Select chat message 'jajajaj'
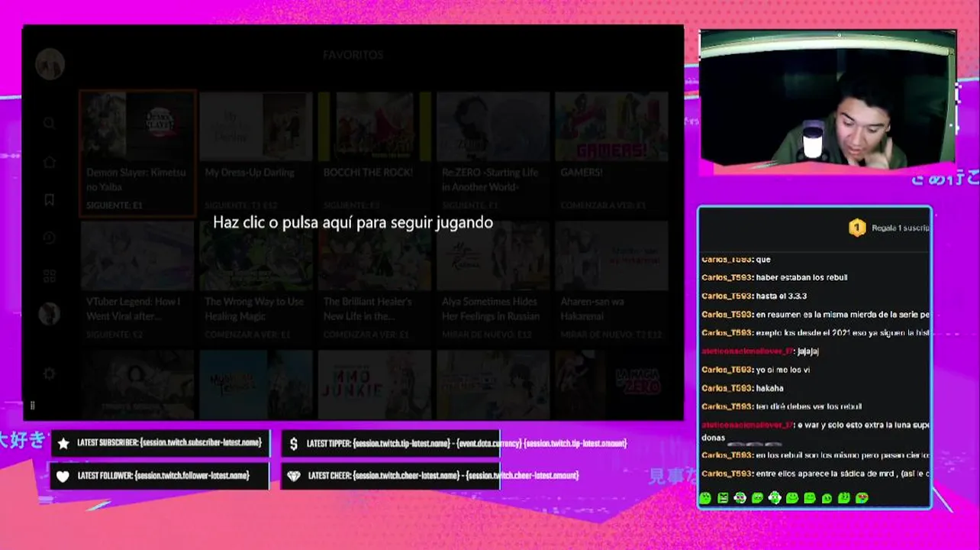The image size is (980, 550). click(808, 351)
